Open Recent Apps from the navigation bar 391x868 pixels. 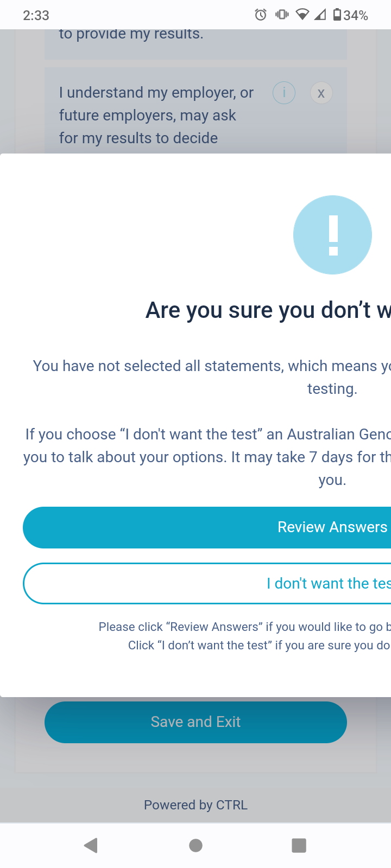(299, 845)
